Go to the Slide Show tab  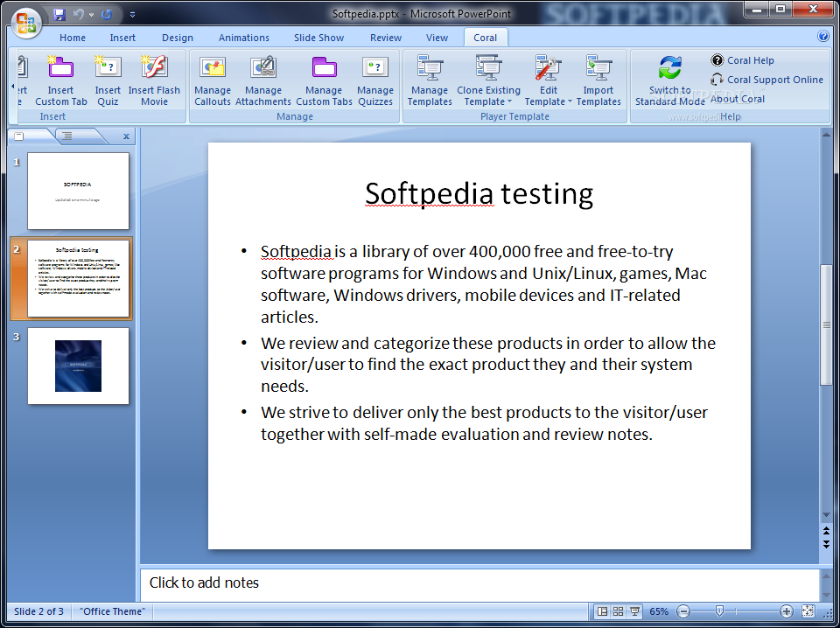click(318, 38)
